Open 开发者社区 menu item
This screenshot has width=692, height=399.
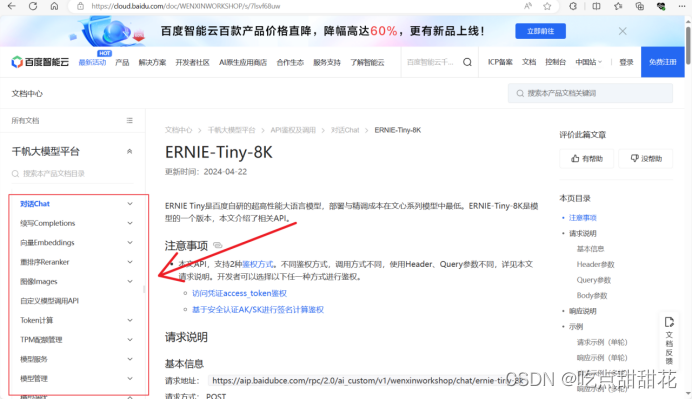[192, 62]
